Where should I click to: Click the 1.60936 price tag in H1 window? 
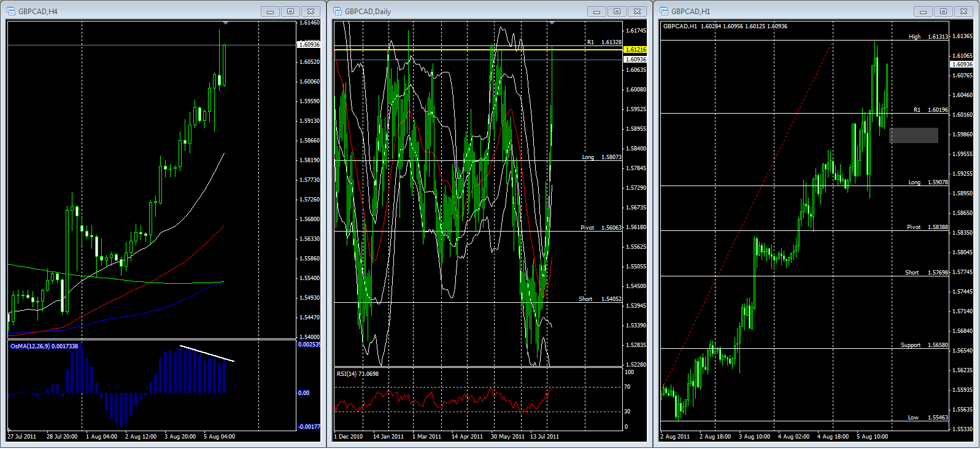click(962, 64)
